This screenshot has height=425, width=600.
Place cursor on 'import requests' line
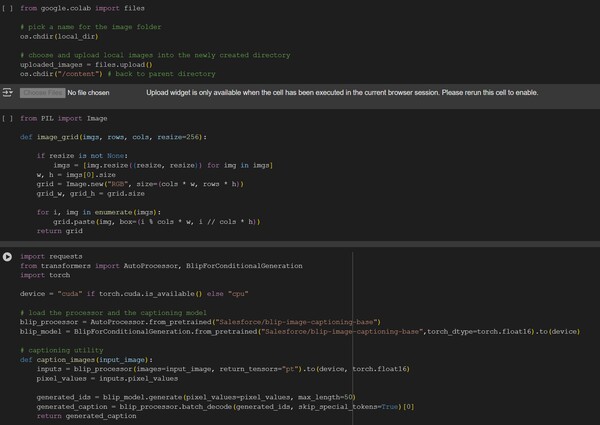coord(52,257)
